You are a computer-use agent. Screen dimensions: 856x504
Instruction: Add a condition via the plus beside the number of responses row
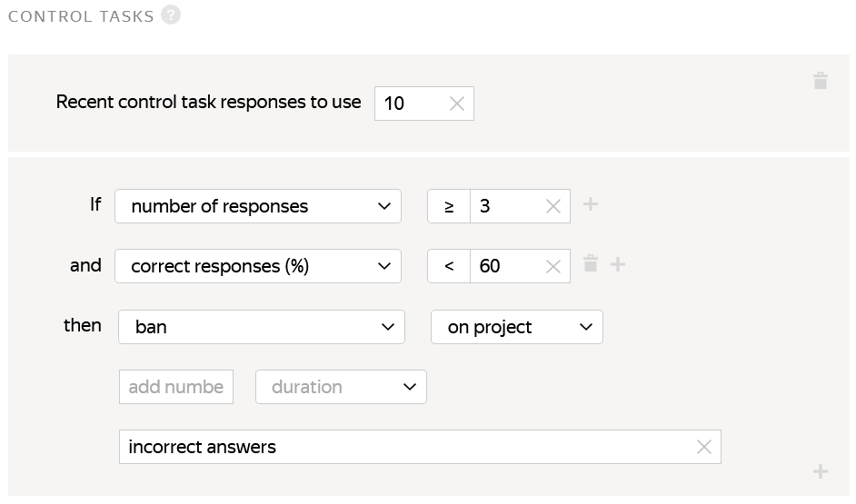[590, 204]
